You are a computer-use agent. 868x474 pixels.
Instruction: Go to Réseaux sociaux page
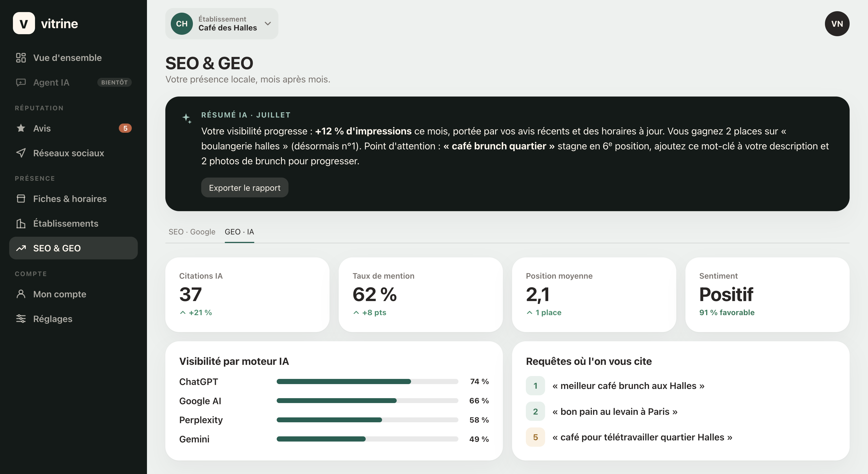[73, 153]
